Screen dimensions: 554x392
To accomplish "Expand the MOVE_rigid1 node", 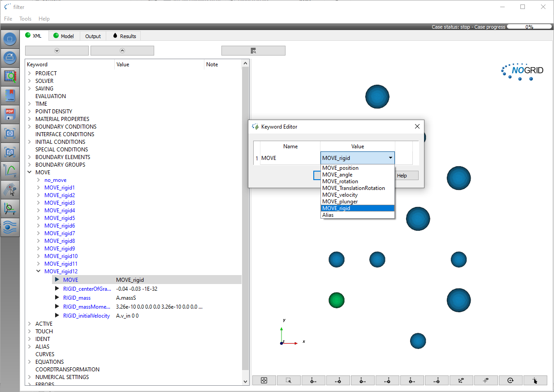I will 39,188.
